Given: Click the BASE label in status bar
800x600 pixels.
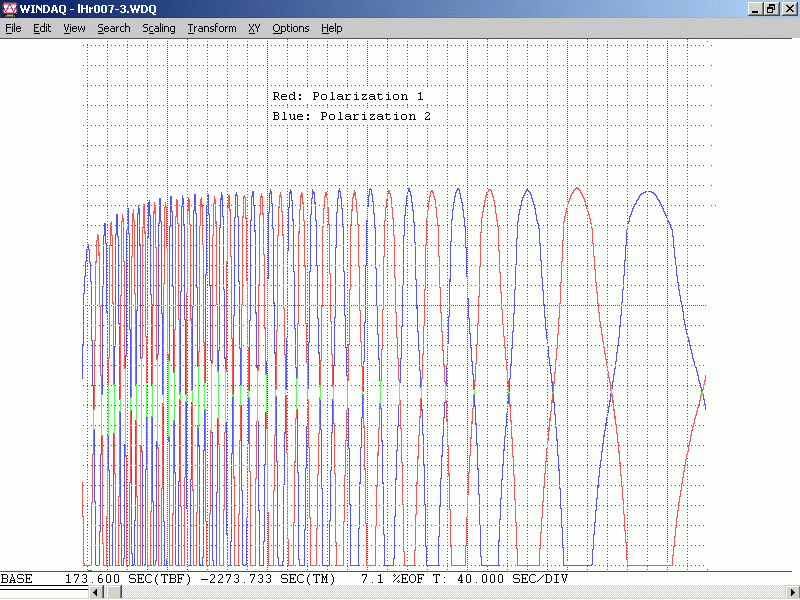Looking at the screenshot, I should point(16,579).
